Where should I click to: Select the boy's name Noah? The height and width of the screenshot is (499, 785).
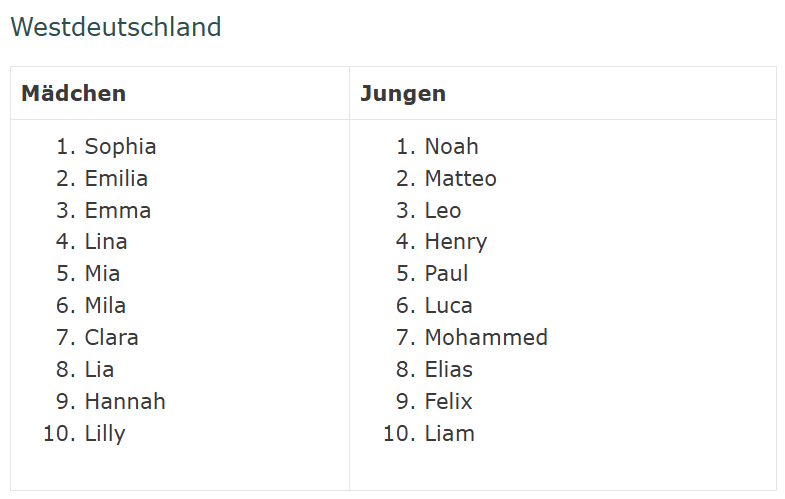coord(451,147)
